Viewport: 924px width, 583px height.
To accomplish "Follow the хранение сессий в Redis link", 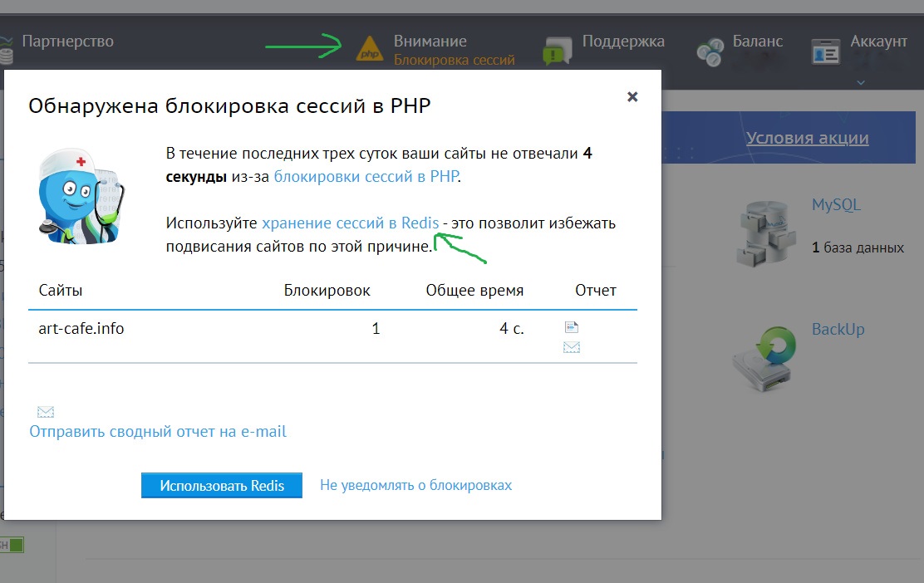I will (350, 223).
